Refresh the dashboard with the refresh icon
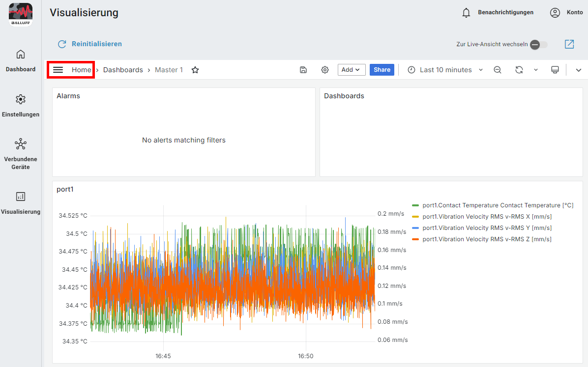Screen dimensions: 588x367 [x=519, y=70]
